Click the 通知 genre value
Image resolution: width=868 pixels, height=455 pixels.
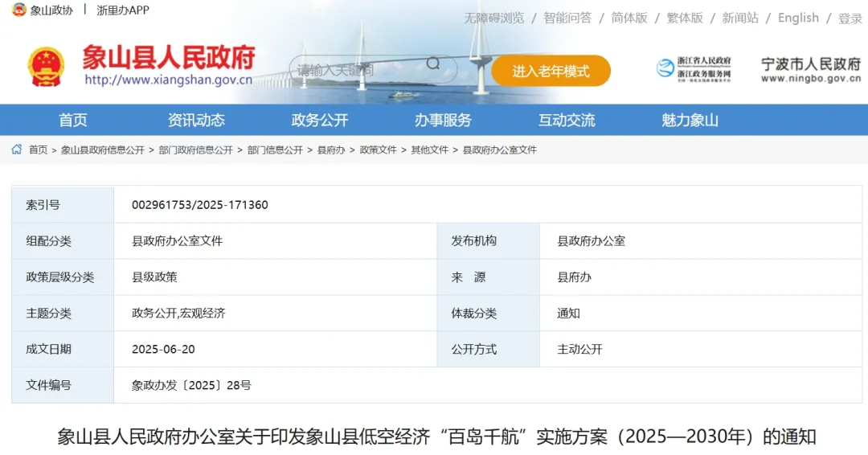tap(568, 314)
